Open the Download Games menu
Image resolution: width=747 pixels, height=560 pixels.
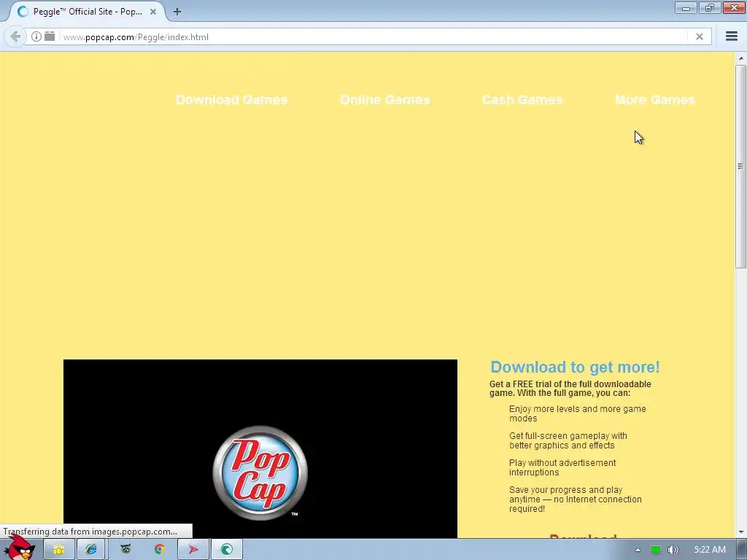[x=231, y=99]
